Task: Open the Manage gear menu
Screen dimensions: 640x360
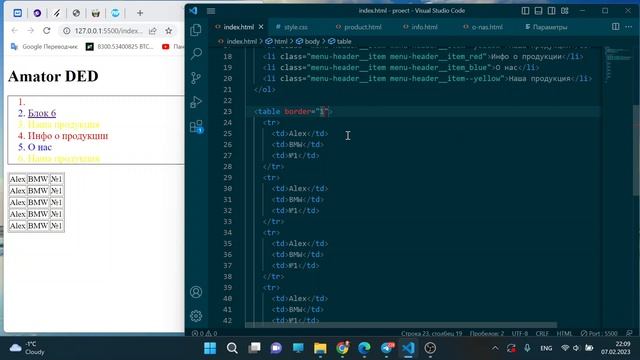Action: point(196,316)
